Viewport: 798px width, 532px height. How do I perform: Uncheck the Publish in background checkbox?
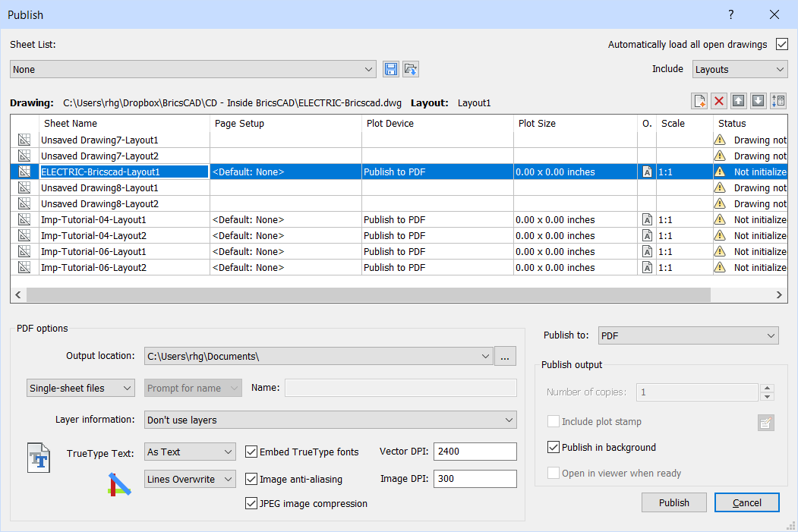(554, 447)
